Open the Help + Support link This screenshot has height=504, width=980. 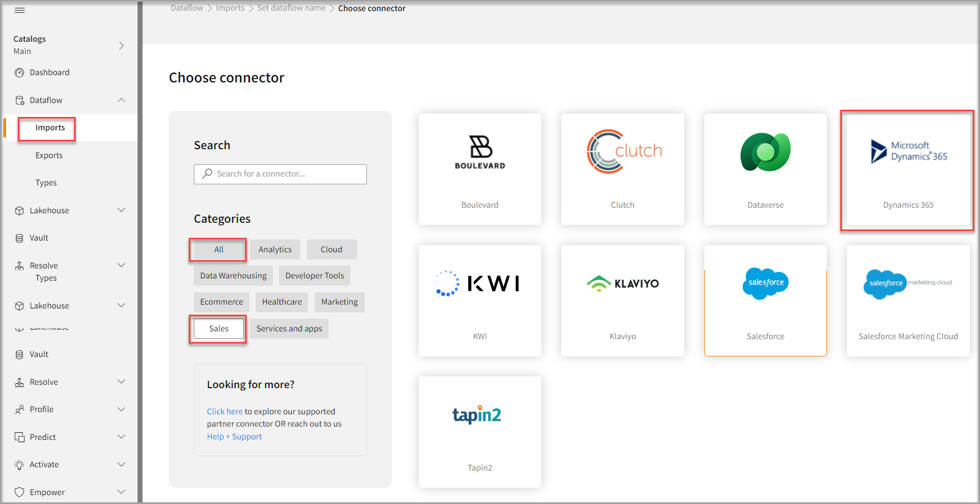click(x=234, y=437)
